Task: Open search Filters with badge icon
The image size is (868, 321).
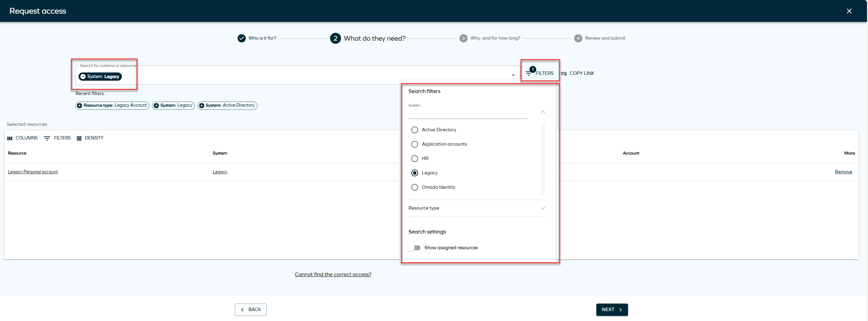Action: (x=530, y=72)
